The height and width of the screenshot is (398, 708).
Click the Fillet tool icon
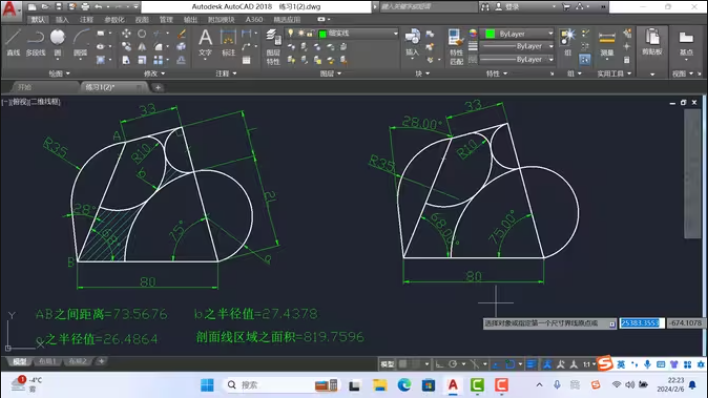(158, 47)
